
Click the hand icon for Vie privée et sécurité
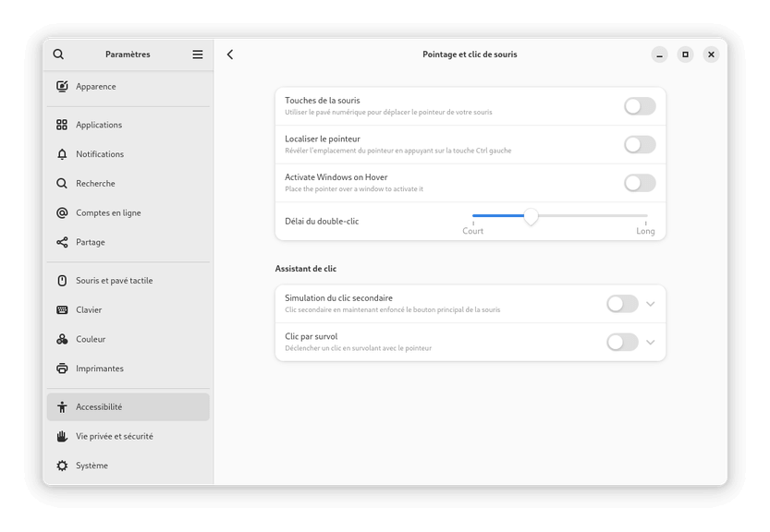62,436
